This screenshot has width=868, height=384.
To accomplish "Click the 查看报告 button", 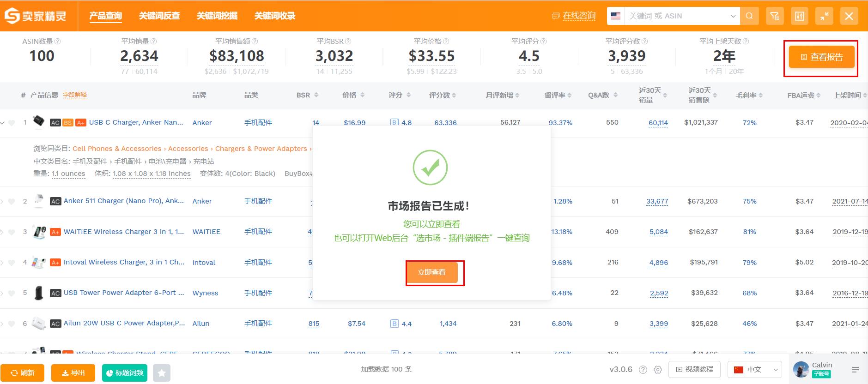I will [821, 57].
